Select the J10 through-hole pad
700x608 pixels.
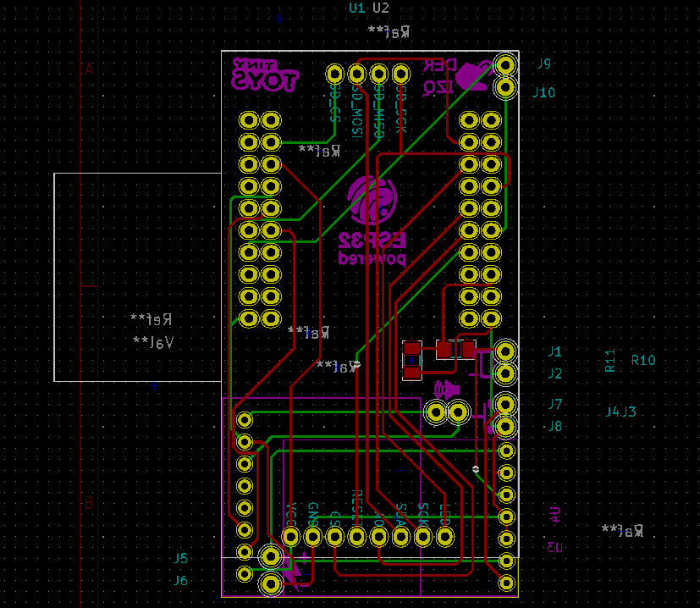coord(505,87)
